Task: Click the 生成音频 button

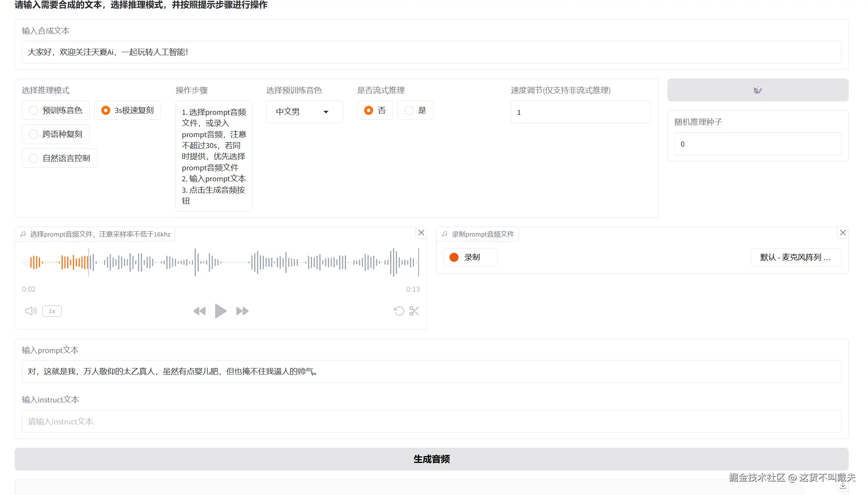Action: (431, 459)
